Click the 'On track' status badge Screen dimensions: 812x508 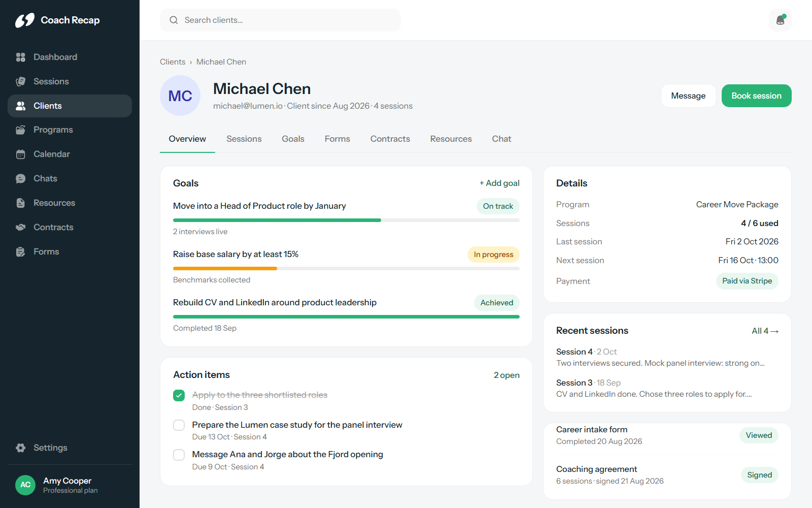(x=498, y=206)
